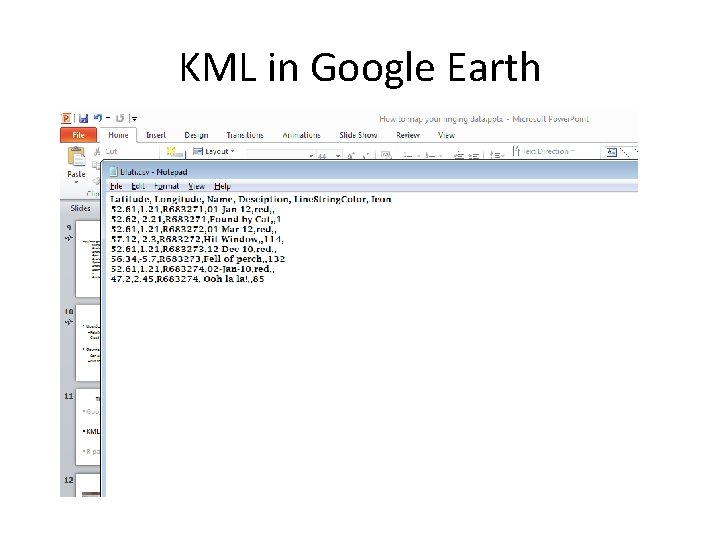Click the line containing 'Fell of perch'
Screen dimensions: 720x540
tap(198, 259)
